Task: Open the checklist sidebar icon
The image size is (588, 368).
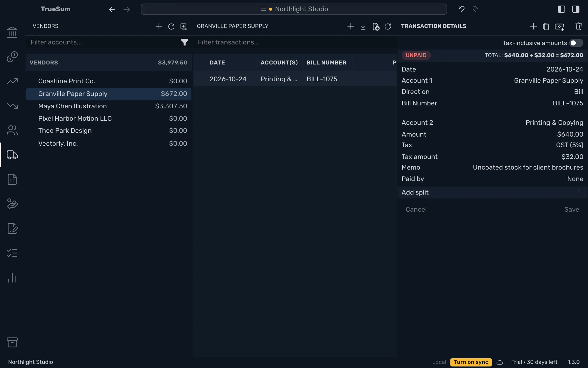Action: coord(12,253)
